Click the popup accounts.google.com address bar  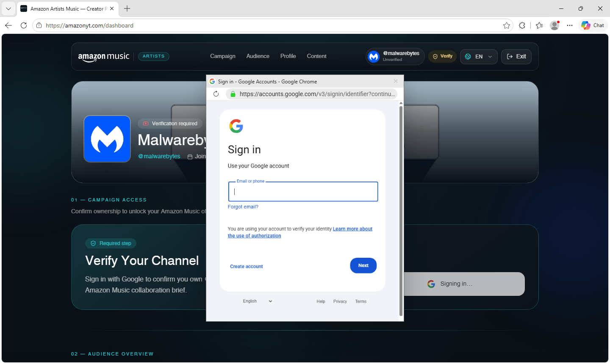(312, 94)
